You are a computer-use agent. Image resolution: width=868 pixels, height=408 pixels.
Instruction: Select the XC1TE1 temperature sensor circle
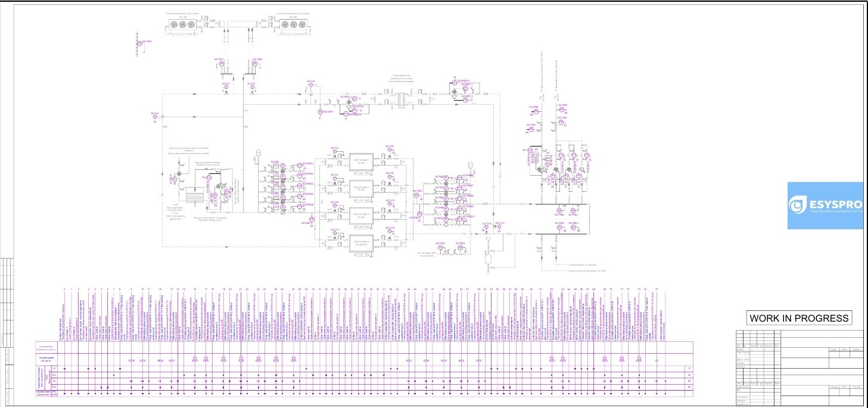pyautogui.click(x=222, y=64)
